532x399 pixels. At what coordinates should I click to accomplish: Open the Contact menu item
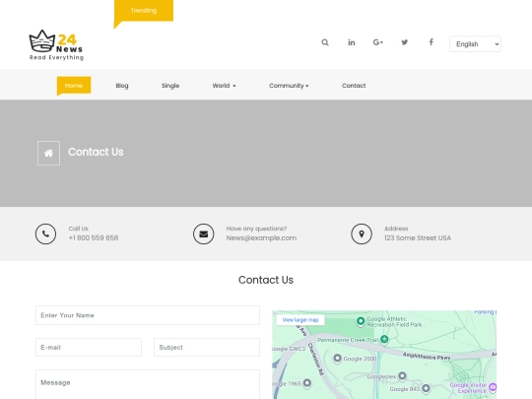tap(354, 86)
